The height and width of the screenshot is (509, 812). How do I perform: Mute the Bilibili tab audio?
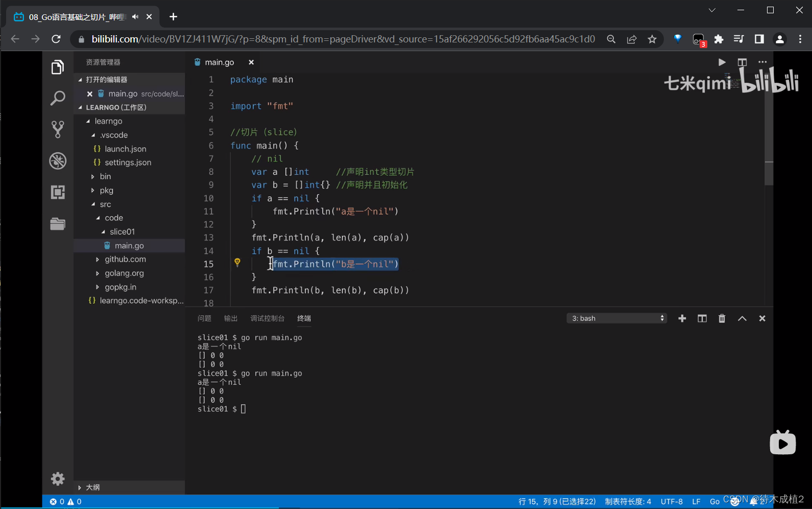tap(135, 17)
